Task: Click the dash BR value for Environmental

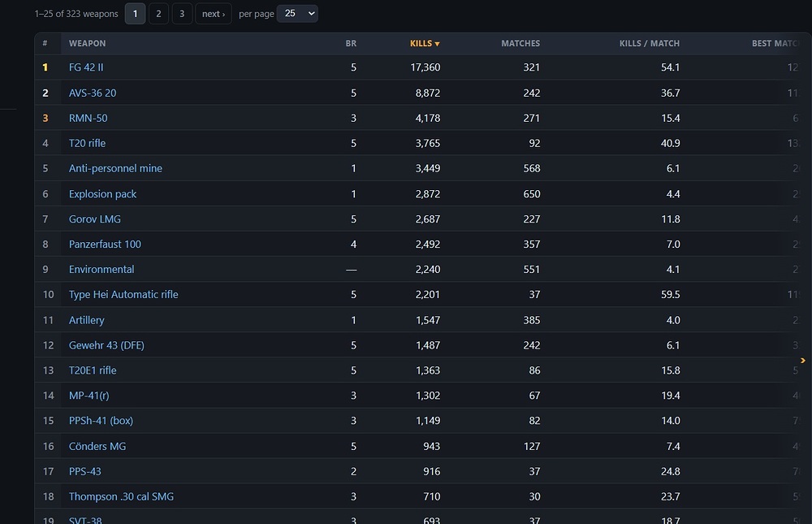Action: point(351,270)
